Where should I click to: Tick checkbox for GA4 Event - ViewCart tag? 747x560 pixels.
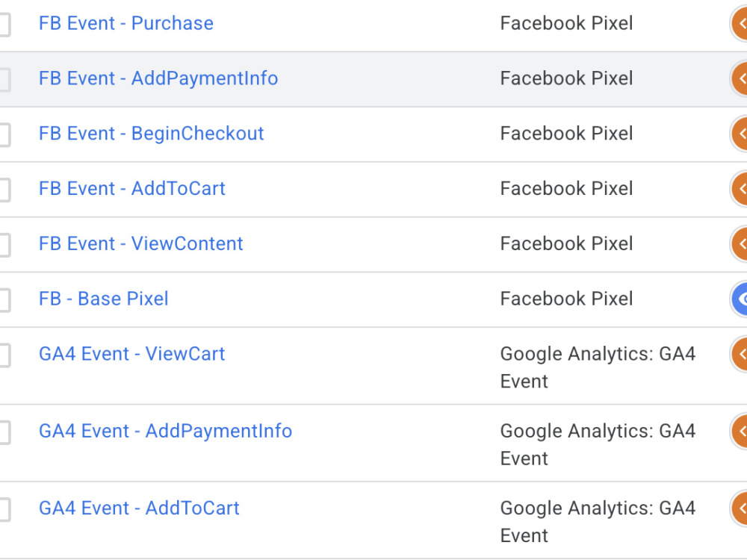coord(4,355)
